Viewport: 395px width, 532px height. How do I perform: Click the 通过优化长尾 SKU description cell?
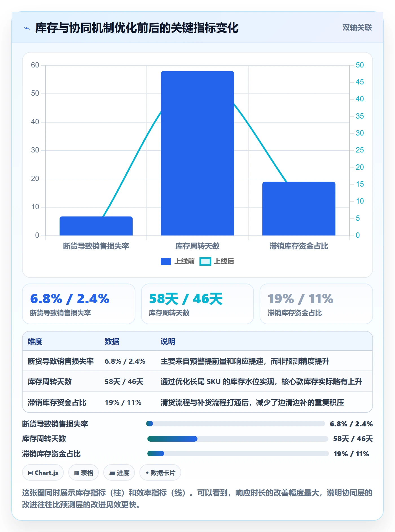pos(261,382)
